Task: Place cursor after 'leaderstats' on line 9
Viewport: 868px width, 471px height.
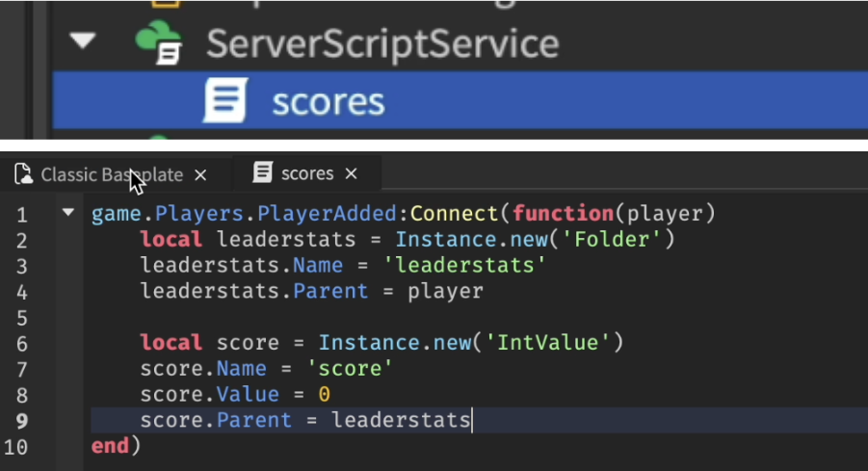Action: 471,420
